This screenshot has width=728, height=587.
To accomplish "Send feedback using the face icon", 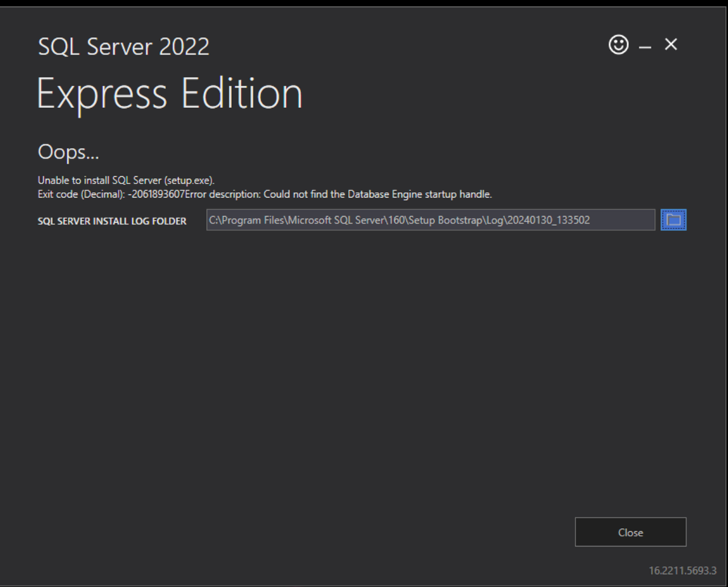I will [618, 45].
